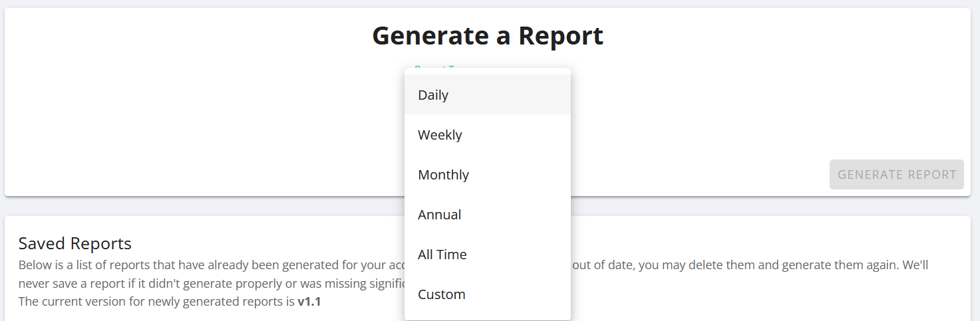Choose Weekly from the report type list
980x321 pixels.
coord(487,134)
